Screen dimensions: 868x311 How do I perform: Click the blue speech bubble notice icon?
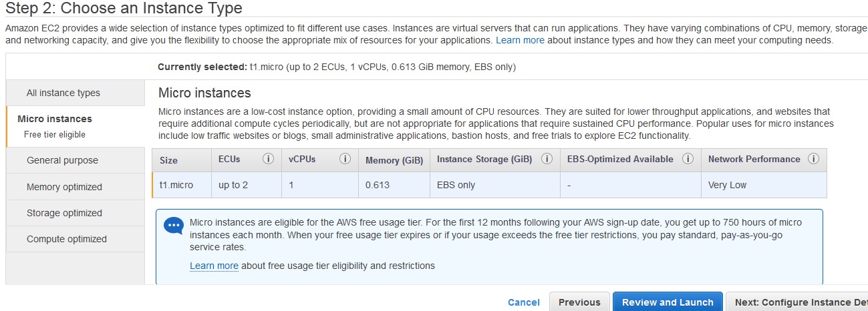[x=173, y=226]
